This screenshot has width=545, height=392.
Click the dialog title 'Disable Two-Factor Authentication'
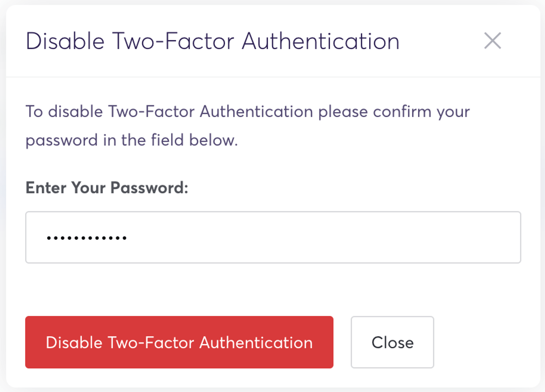pyautogui.click(x=212, y=41)
